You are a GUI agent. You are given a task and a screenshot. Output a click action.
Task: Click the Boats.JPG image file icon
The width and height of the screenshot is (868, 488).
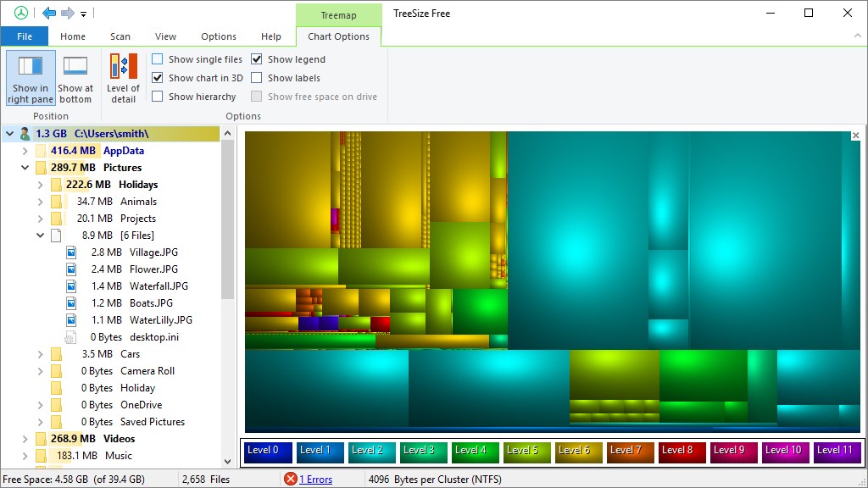pyautogui.click(x=71, y=303)
